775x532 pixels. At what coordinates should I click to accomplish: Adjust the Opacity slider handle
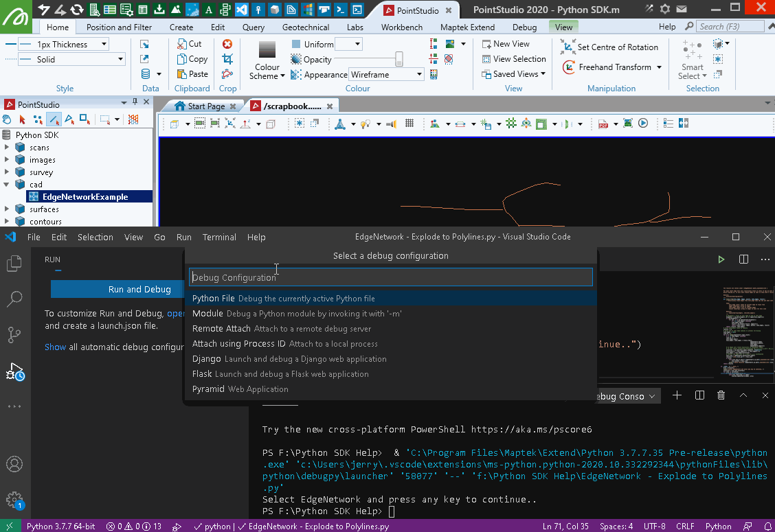pyautogui.click(x=399, y=59)
